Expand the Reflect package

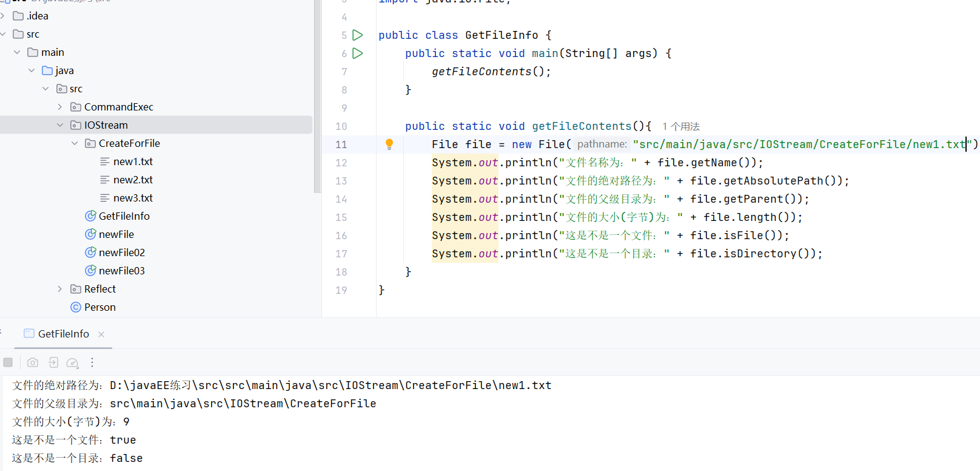pos(60,289)
